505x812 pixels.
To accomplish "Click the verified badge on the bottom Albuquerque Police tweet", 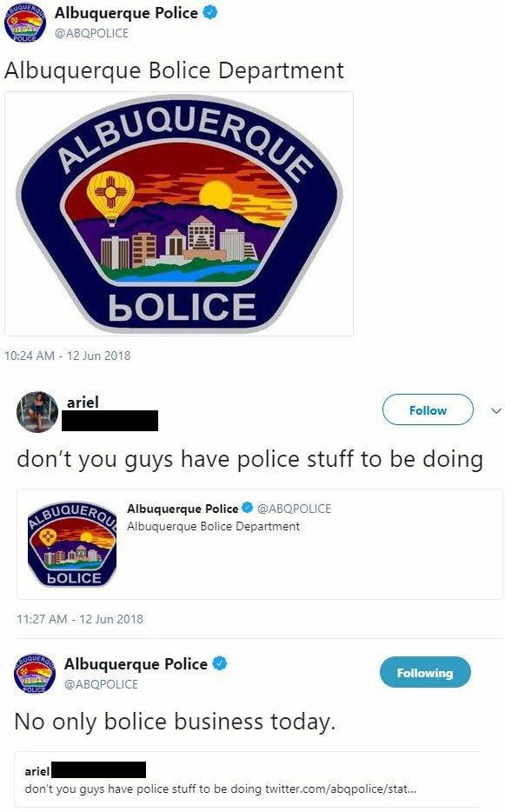I will pyautogui.click(x=220, y=663).
